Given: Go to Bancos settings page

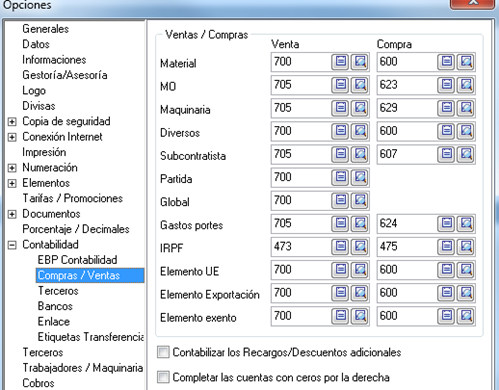Looking at the screenshot, I should 55,306.
